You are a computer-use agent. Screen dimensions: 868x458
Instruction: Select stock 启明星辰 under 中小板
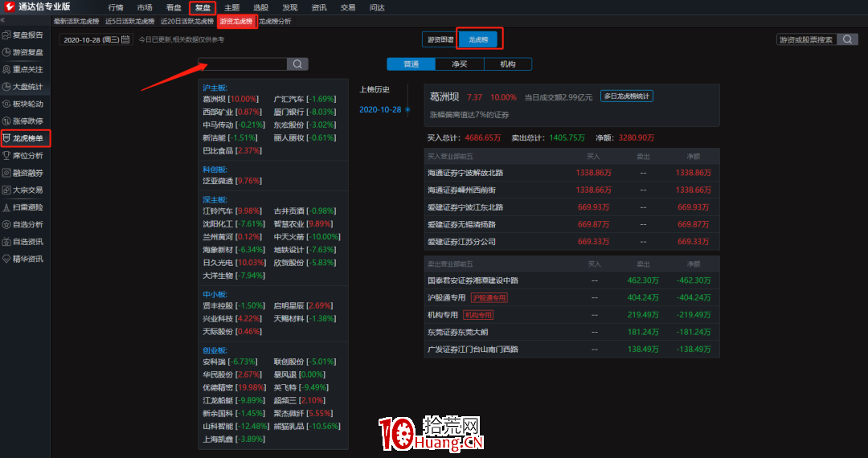[303, 306]
